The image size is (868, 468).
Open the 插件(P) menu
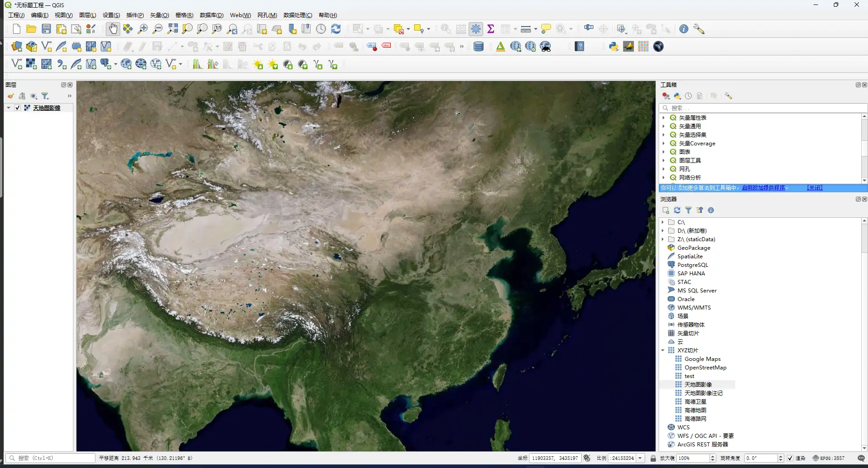point(135,15)
